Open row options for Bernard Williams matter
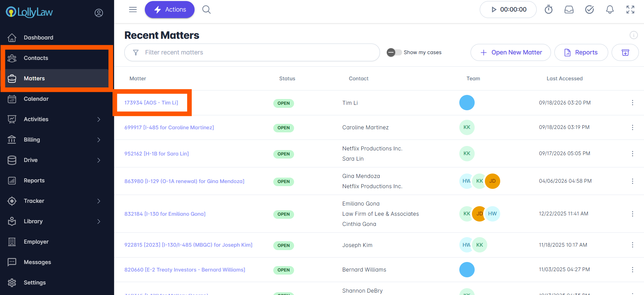The image size is (644, 295). (632, 269)
